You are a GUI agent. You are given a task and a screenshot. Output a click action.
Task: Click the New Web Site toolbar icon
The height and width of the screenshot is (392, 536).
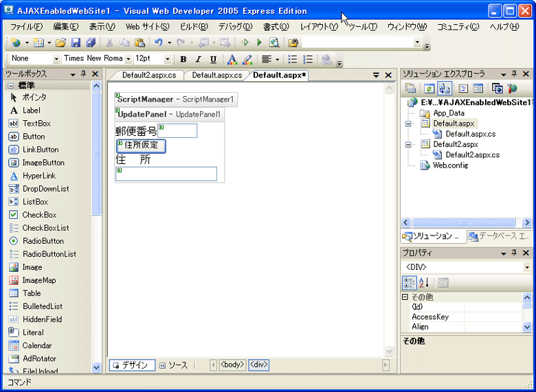coord(15,43)
